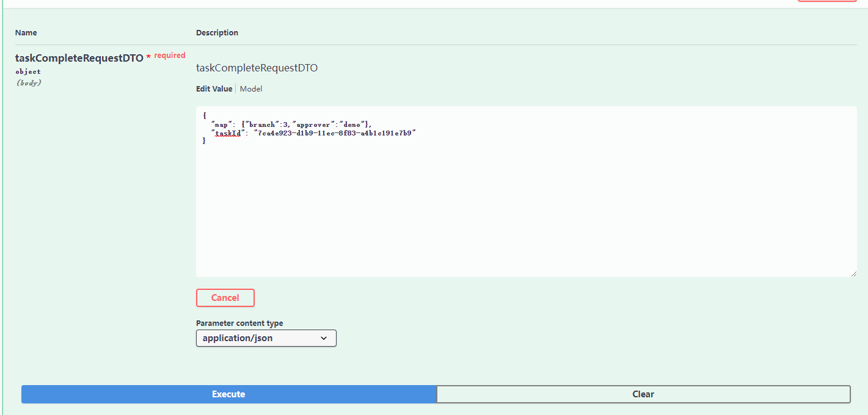Click the "(body)" parameter location label

28,83
